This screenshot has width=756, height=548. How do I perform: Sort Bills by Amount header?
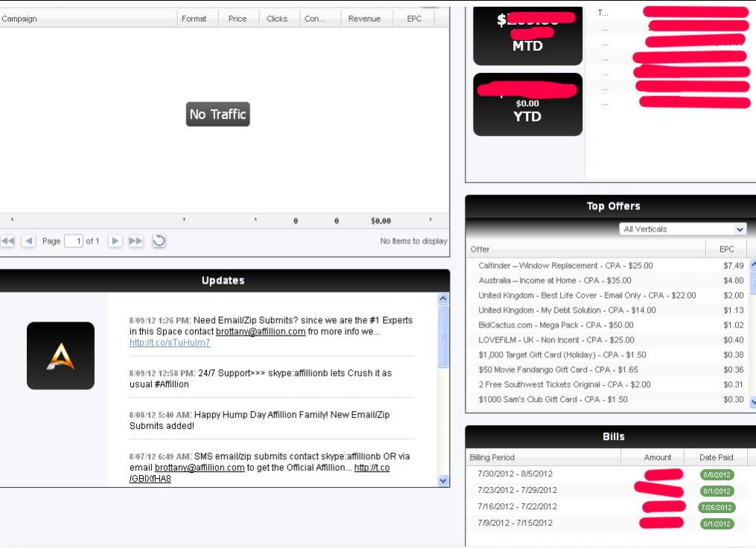click(x=652, y=457)
